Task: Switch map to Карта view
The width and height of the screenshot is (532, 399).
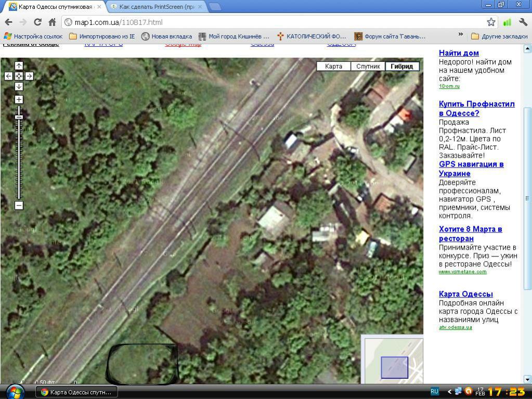Action: (333, 66)
